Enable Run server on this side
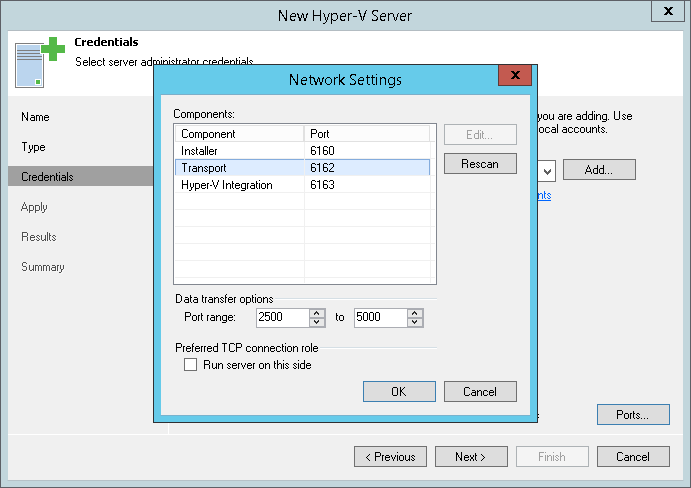Viewport: 691px width, 488px height. (x=191, y=365)
